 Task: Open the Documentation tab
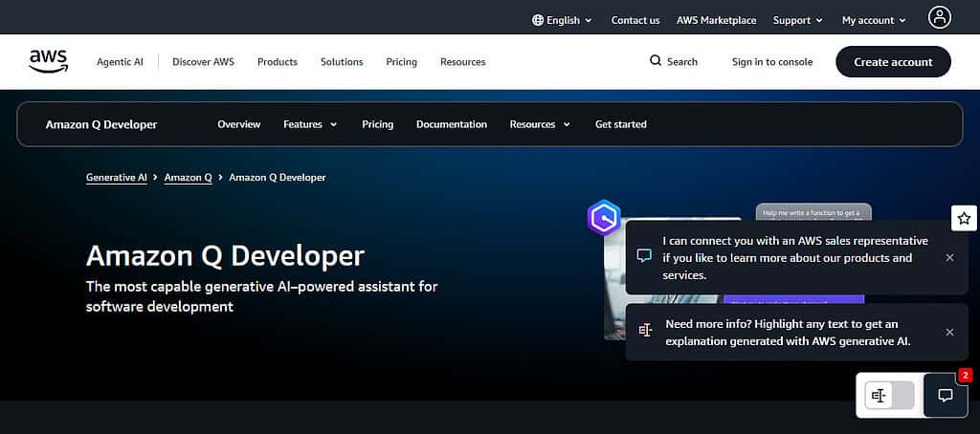pyautogui.click(x=452, y=124)
